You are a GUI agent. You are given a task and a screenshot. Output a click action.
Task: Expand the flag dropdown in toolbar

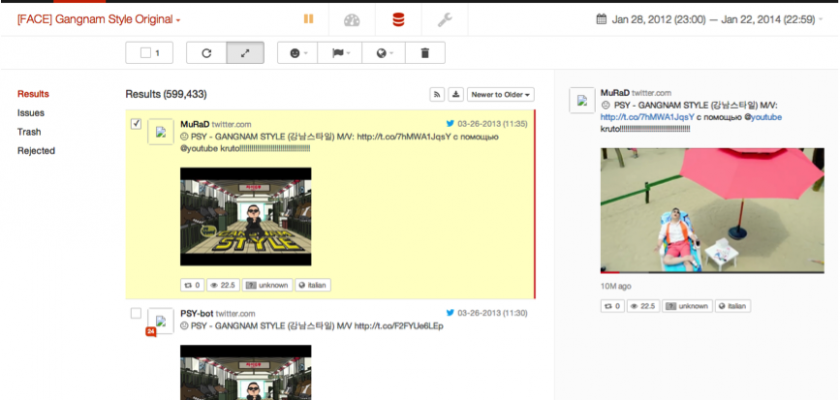tap(340, 53)
